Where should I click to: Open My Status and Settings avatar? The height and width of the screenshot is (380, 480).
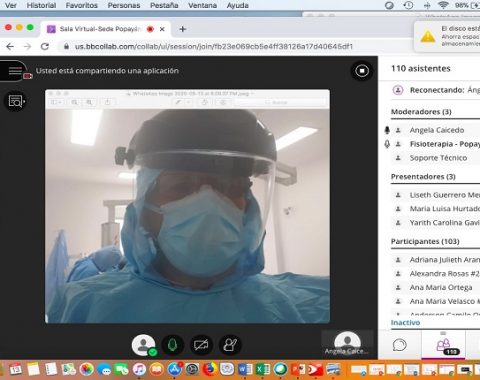tap(143, 345)
